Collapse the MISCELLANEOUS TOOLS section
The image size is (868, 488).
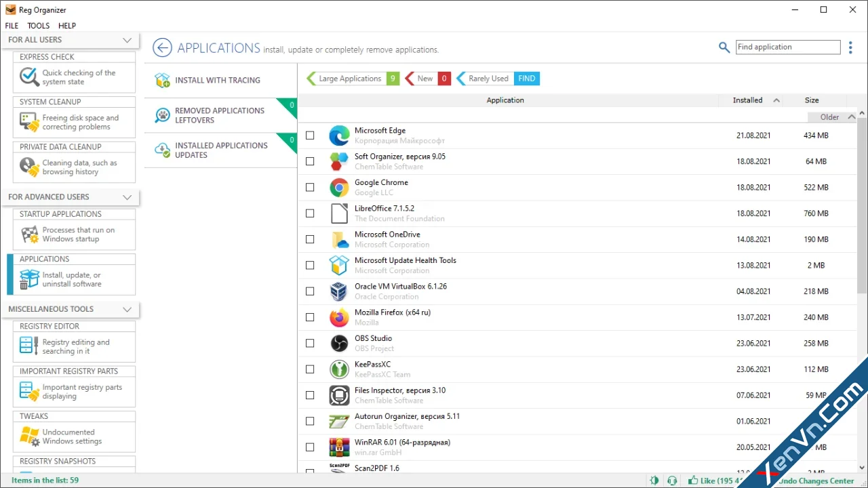[x=127, y=309]
